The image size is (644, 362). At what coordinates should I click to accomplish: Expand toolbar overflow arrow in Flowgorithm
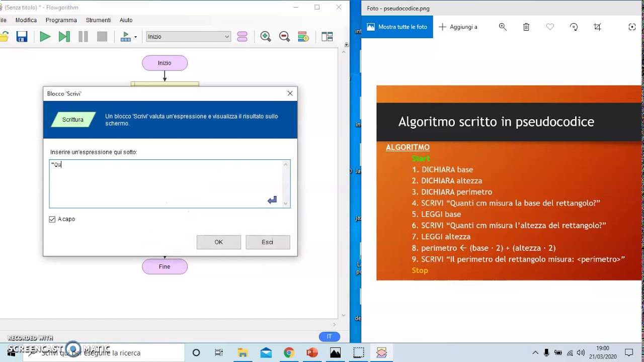(346, 45)
